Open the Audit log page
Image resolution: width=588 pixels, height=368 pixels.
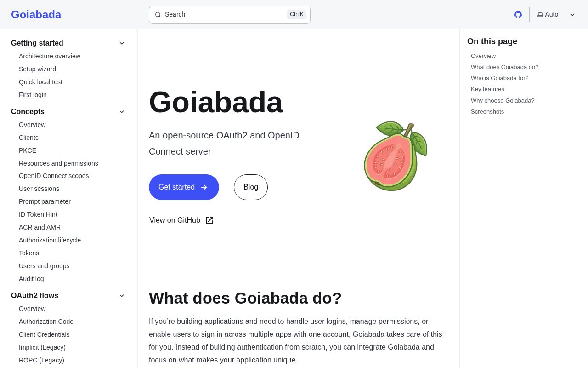pos(31,279)
